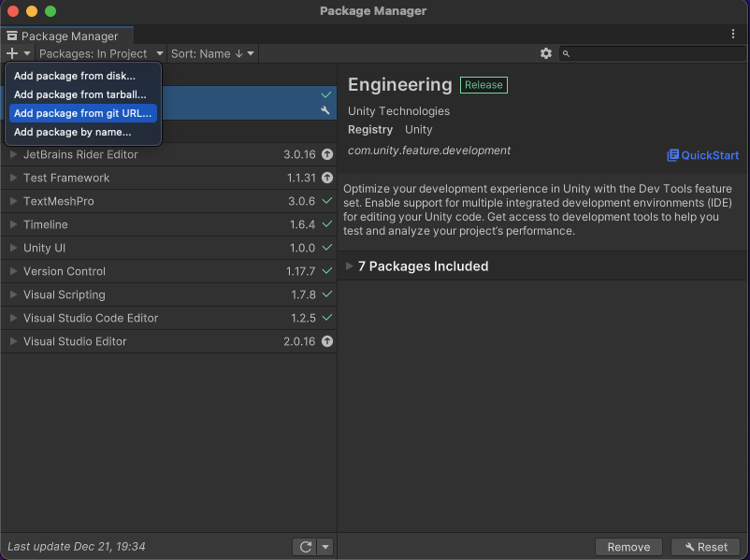Click the Remove button
The height and width of the screenshot is (560, 750).
(628, 547)
